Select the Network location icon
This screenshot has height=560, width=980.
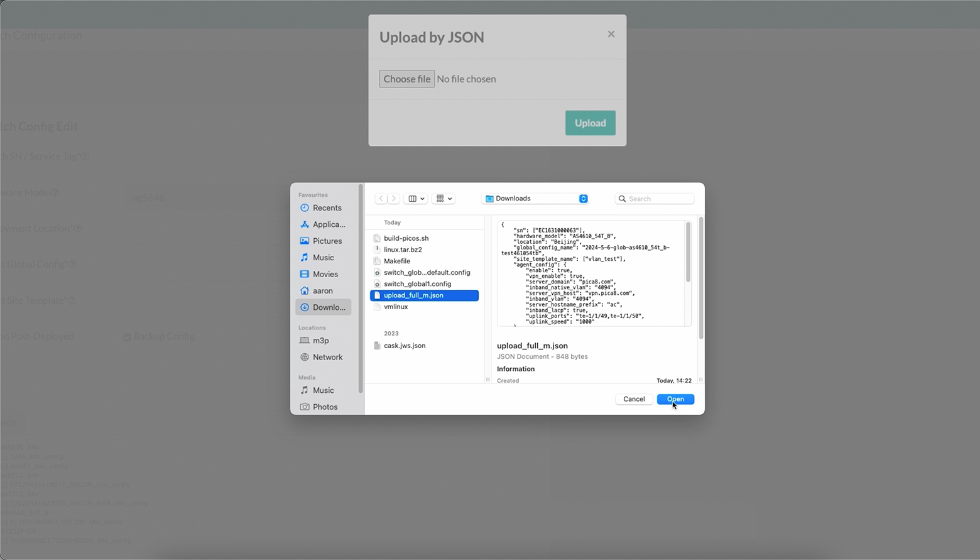click(305, 357)
